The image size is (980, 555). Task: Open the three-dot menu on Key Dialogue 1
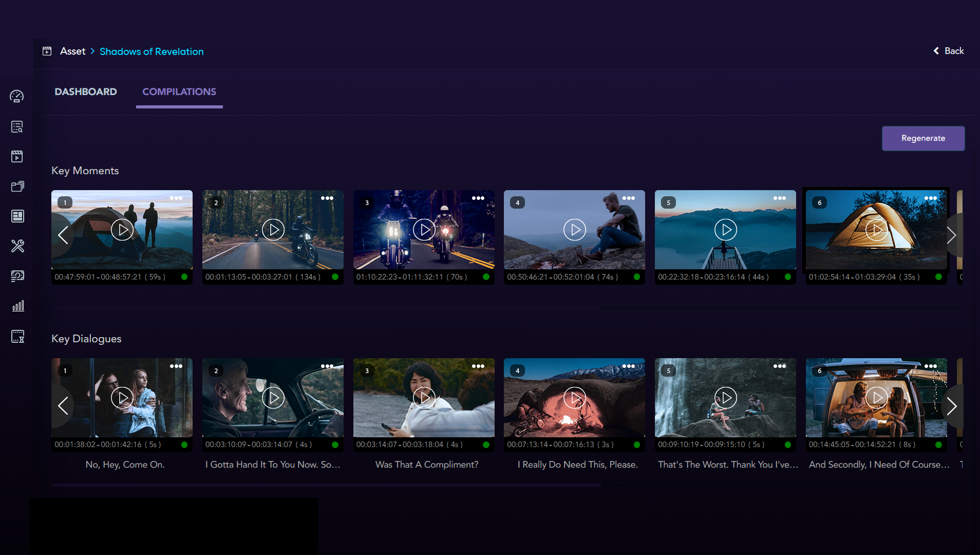176,366
